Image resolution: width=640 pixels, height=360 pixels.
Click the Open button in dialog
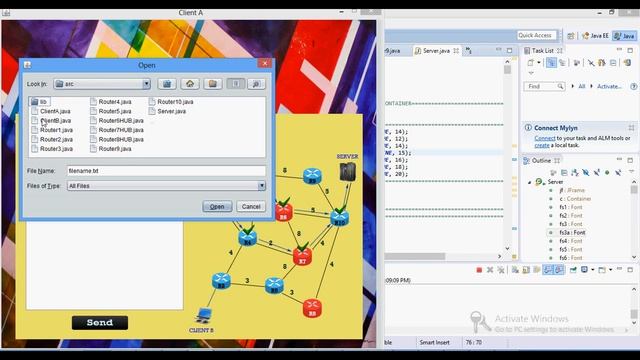pyautogui.click(x=217, y=207)
